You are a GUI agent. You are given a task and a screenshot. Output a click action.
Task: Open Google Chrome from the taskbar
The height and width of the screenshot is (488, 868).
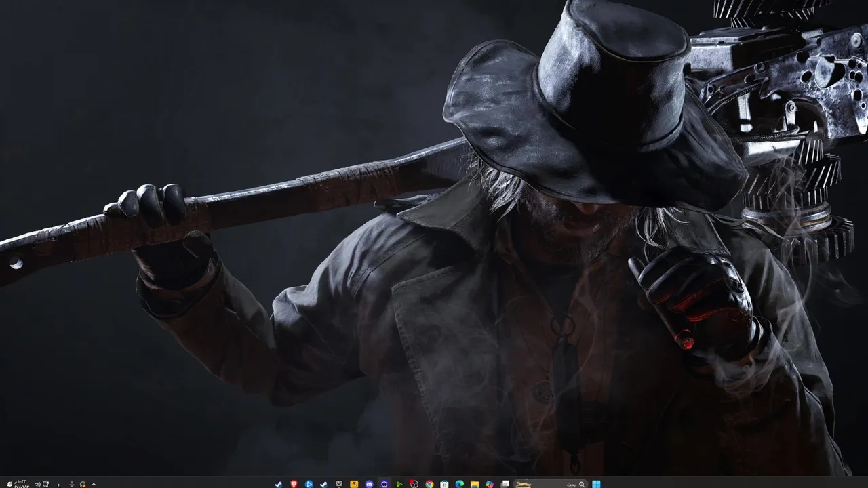429,484
